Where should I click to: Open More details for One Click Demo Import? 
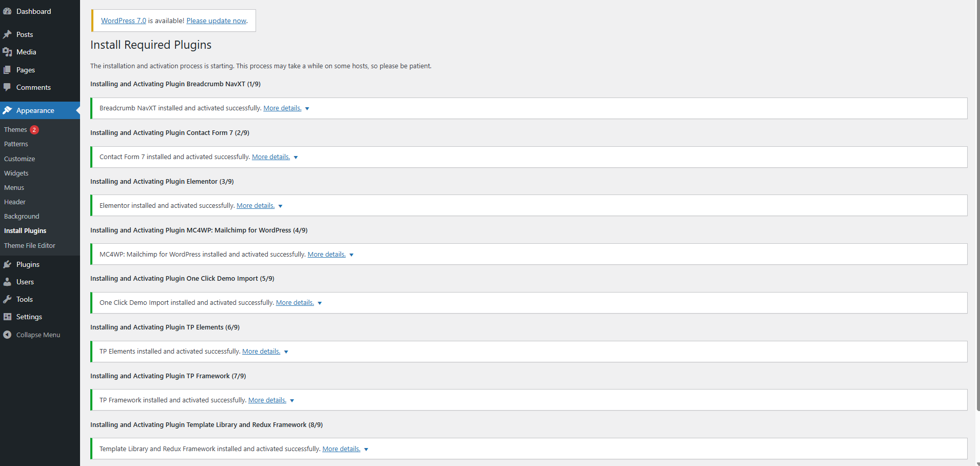(295, 303)
